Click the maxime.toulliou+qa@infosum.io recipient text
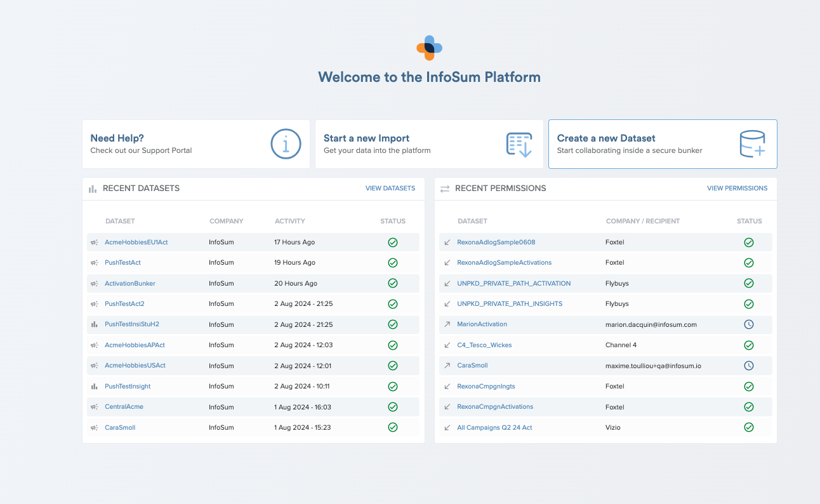The width and height of the screenshot is (820, 504). (x=653, y=366)
